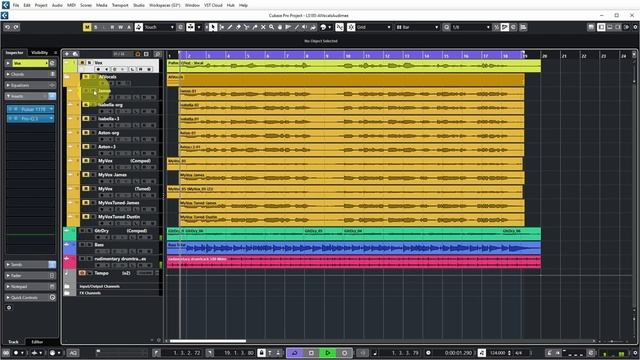640x360 pixels.
Task: Toggle transport Cycle loop button
Action: pyautogui.click(x=294, y=353)
